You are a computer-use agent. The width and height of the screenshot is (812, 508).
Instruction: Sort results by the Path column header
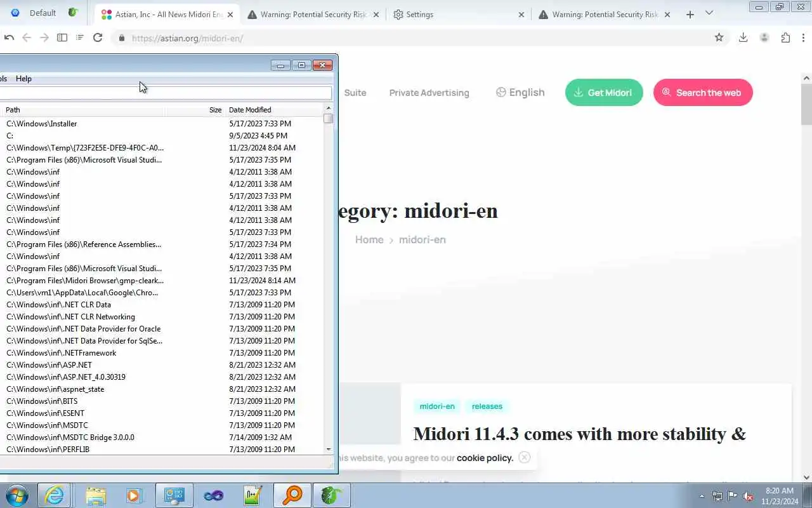[82, 110]
